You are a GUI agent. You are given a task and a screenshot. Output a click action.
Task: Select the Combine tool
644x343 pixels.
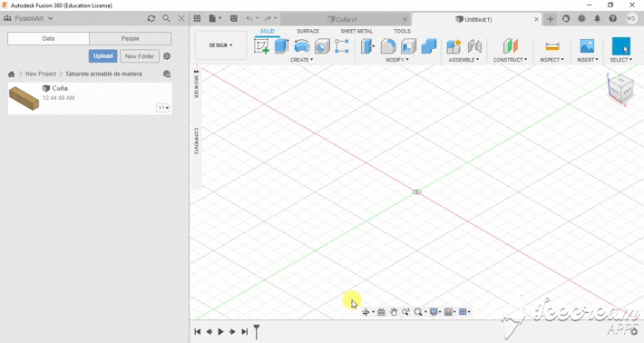(x=429, y=46)
